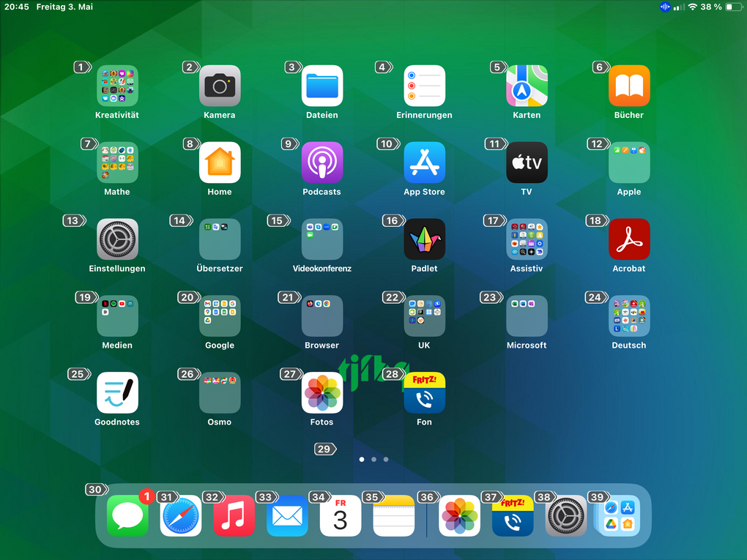Open the Mathe folder
The image size is (747, 560).
[x=117, y=163]
